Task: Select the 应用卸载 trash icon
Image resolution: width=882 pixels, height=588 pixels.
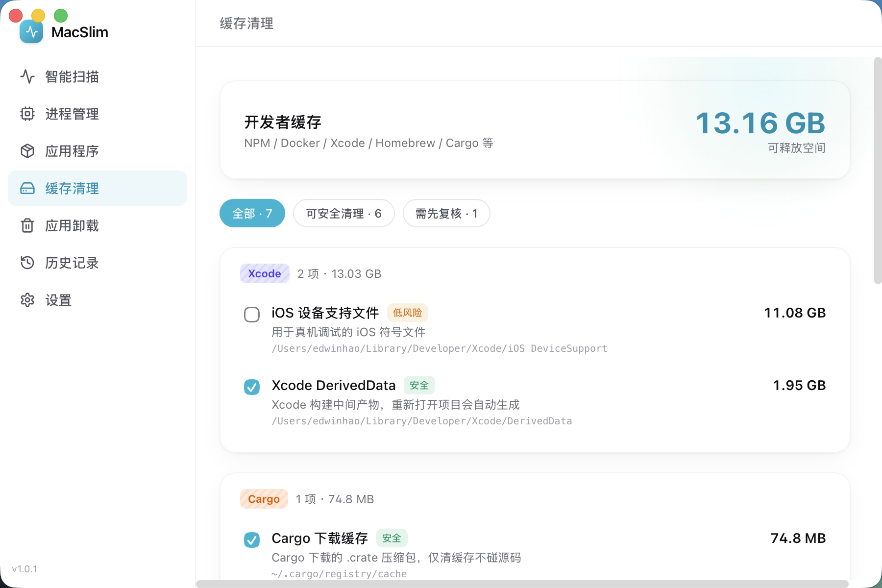Action: (x=27, y=225)
